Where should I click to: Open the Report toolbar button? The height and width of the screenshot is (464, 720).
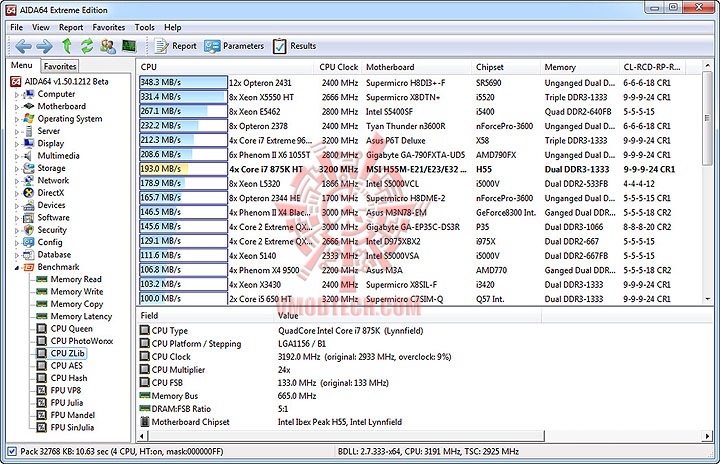click(175, 46)
